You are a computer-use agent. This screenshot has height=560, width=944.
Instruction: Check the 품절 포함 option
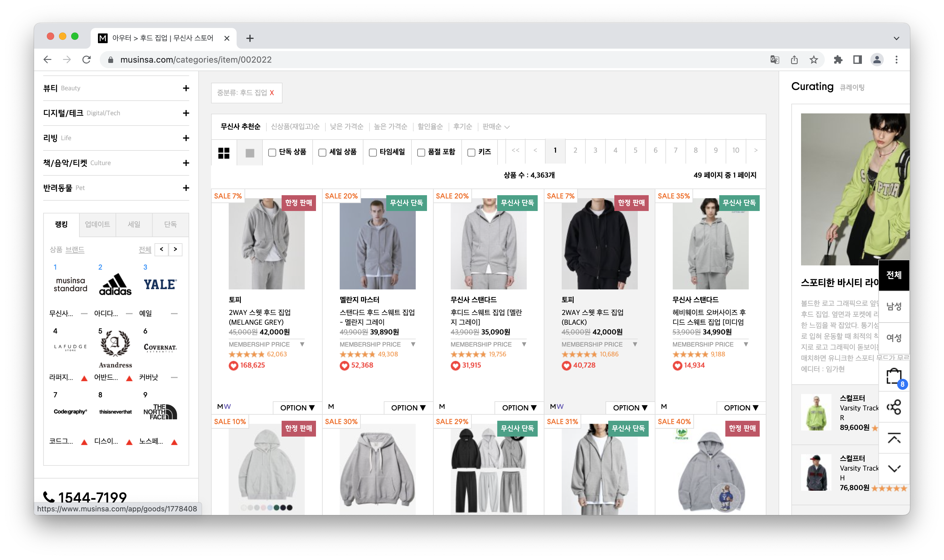pos(421,152)
